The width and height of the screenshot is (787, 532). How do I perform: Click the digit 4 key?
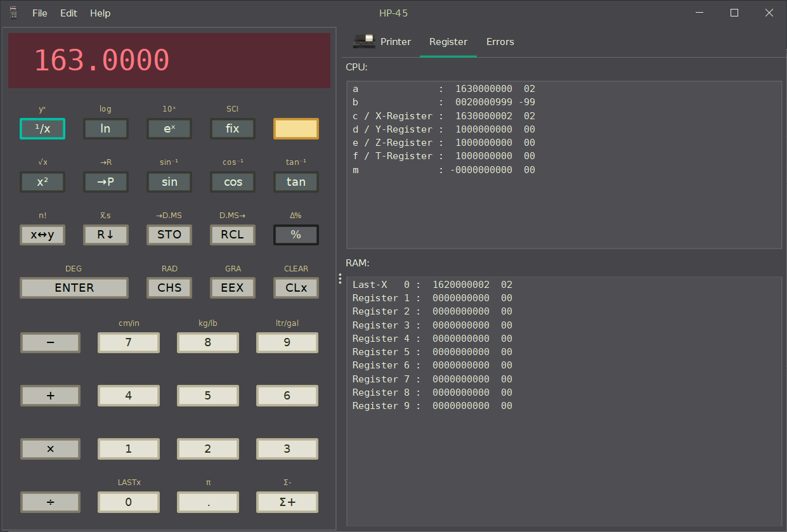pos(129,396)
